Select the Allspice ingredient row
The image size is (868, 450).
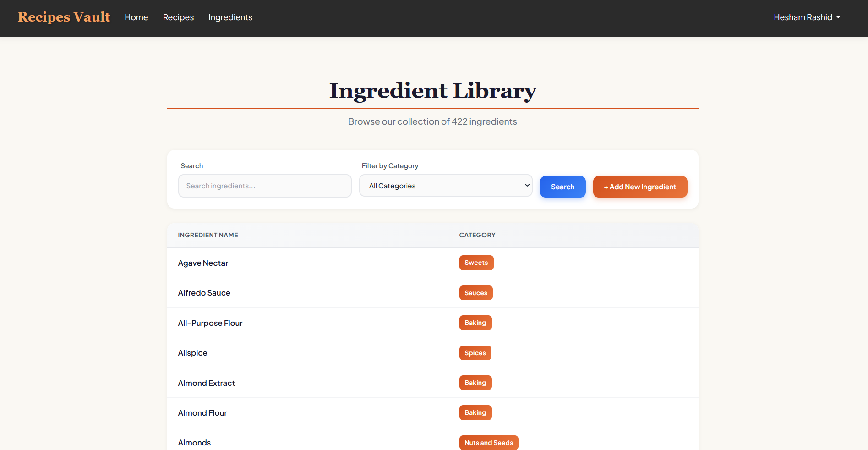tap(192, 353)
